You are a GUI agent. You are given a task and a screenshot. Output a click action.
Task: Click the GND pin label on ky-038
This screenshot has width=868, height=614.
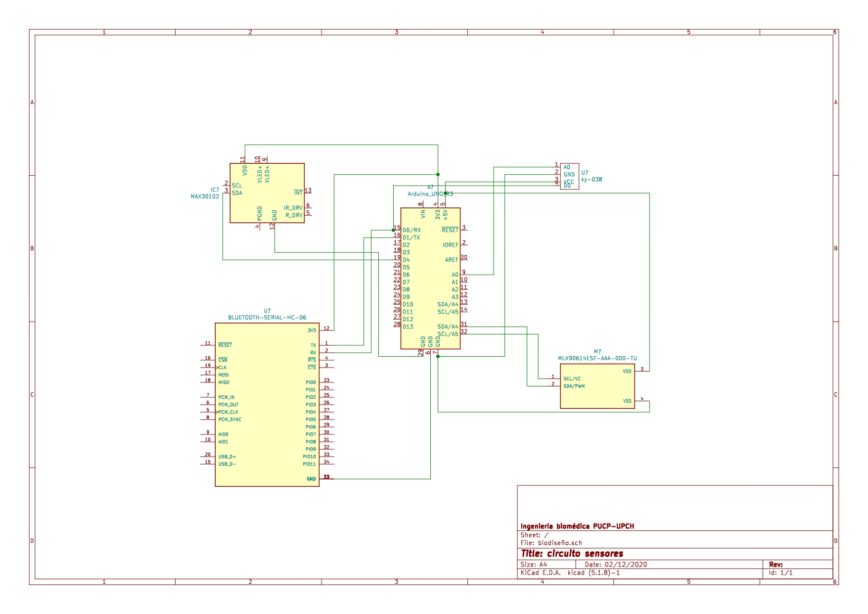[569, 174]
